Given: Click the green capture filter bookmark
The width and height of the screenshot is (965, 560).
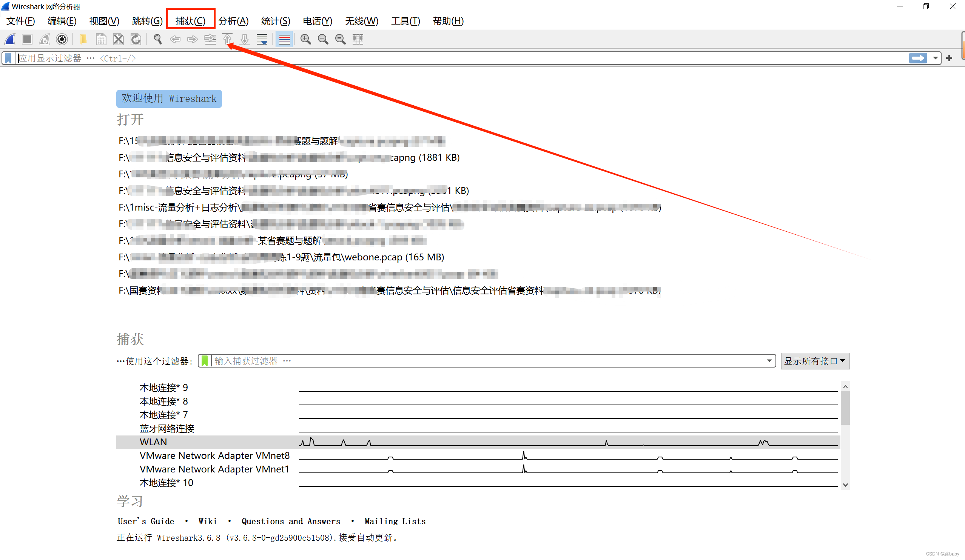Looking at the screenshot, I should 205,361.
